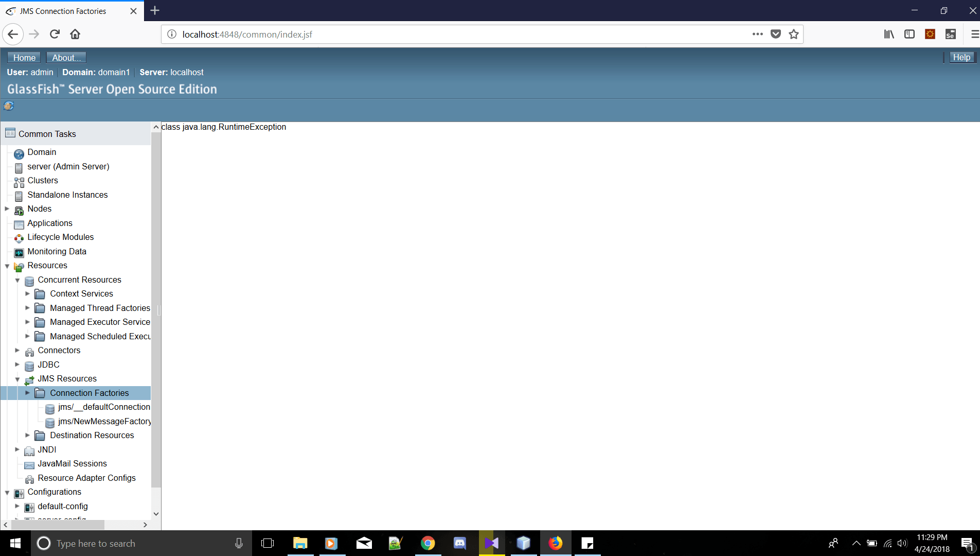980x556 pixels.
Task: Click the Common Tasks header icon
Action: click(10, 133)
